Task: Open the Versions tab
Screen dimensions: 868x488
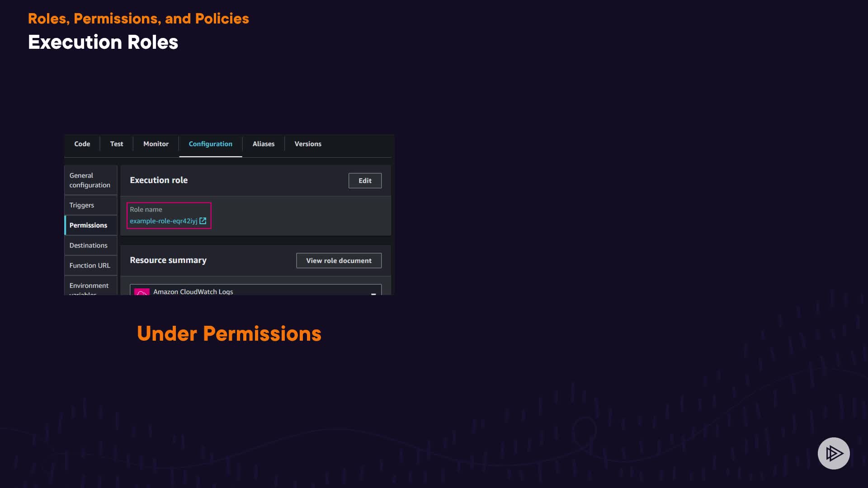Action: tap(307, 144)
